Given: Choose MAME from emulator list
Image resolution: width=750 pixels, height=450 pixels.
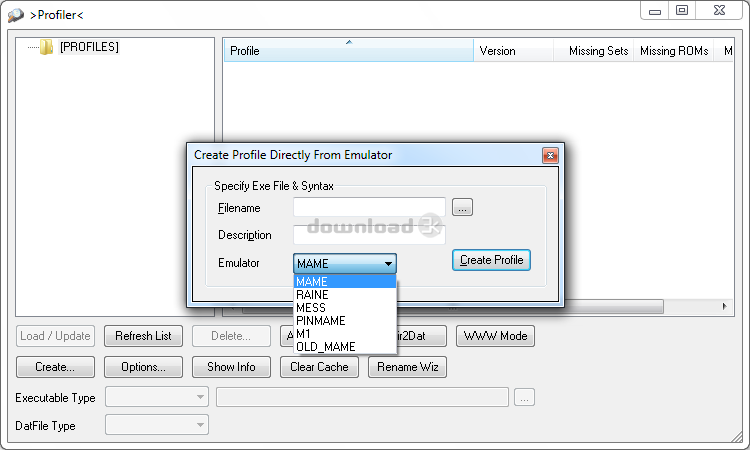Looking at the screenshot, I should [345, 282].
